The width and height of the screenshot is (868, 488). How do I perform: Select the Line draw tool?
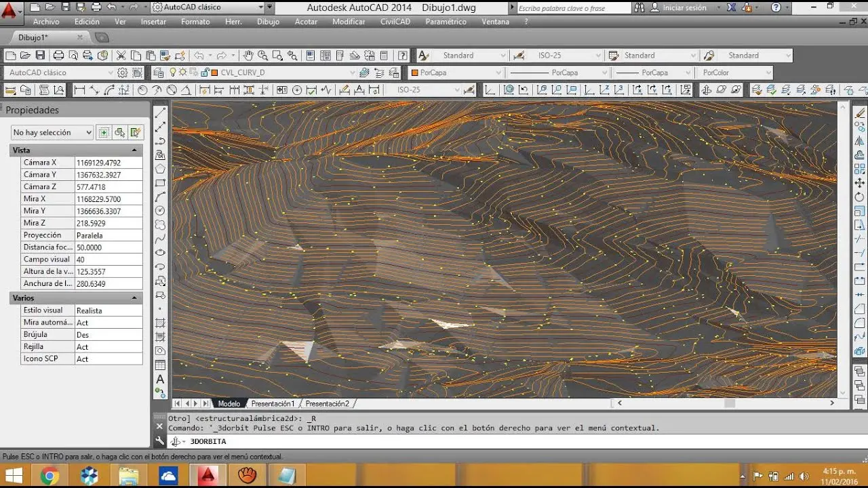tap(161, 113)
